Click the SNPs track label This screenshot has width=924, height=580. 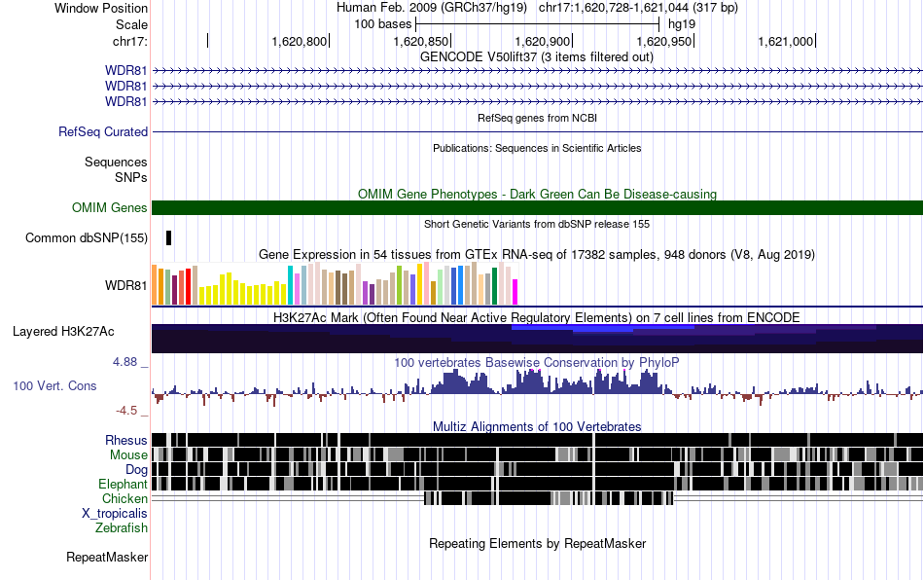[x=131, y=177]
